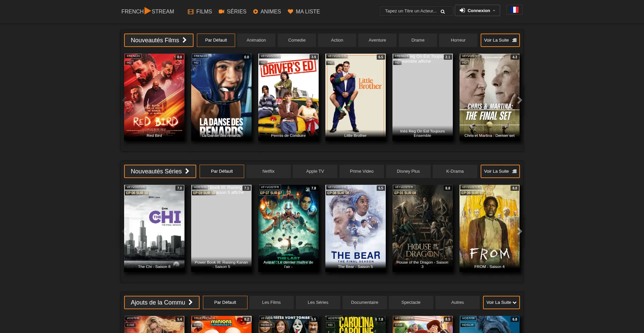The height and width of the screenshot is (333, 644).
Task: Select the Documentaire community tab
Action: 365,302
